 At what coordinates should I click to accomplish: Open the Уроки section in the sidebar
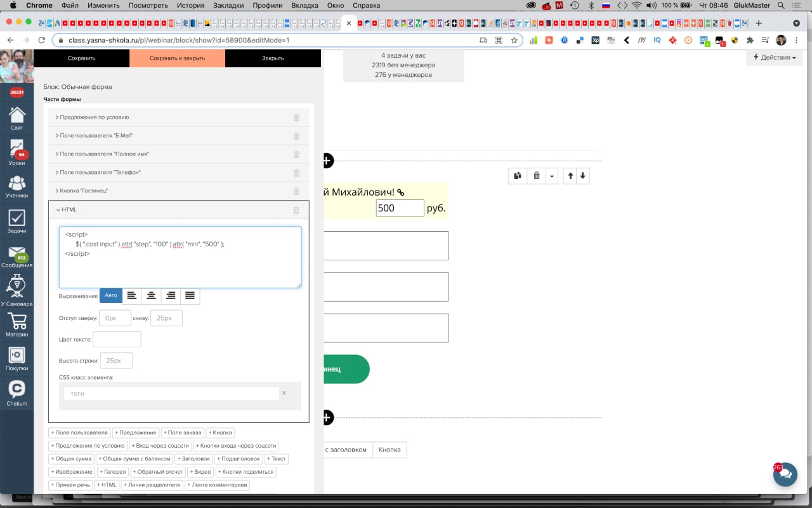(16, 153)
